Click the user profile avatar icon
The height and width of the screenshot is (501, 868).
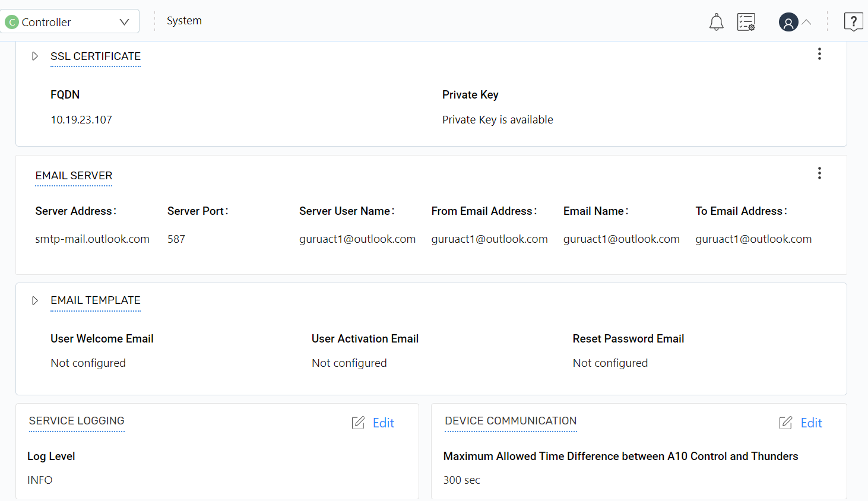click(788, 22)
